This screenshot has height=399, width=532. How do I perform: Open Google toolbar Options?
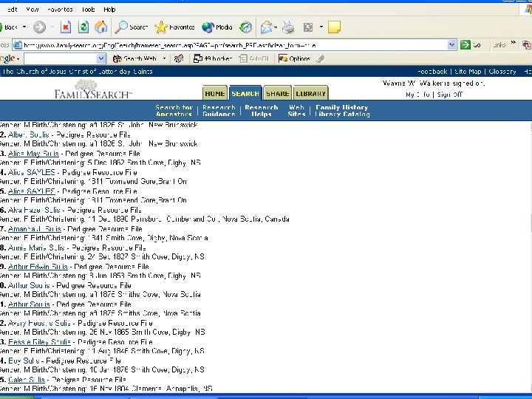pos(294,58)
